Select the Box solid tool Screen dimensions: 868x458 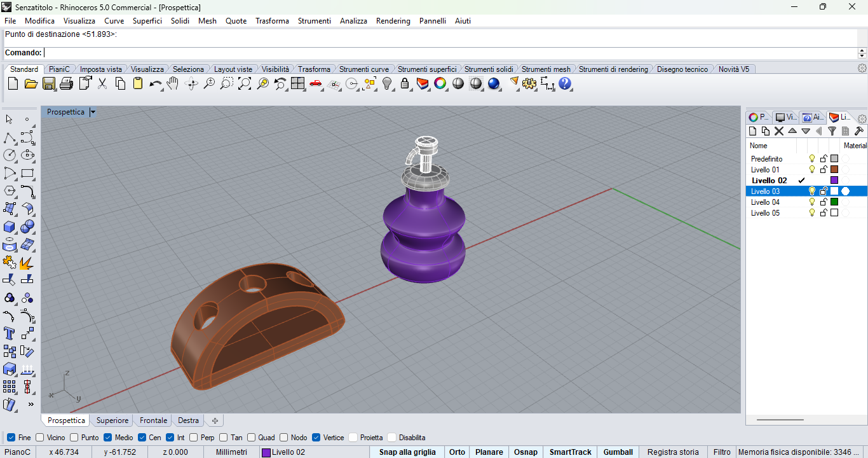[10, 226]
